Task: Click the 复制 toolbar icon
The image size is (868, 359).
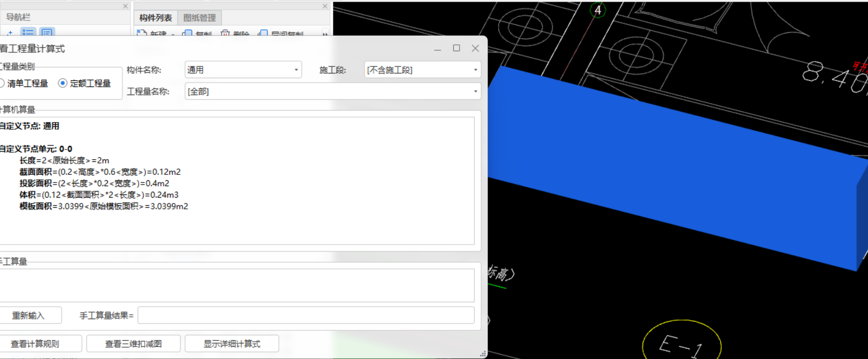Action: pyautogui.click(x=187, y=33)
